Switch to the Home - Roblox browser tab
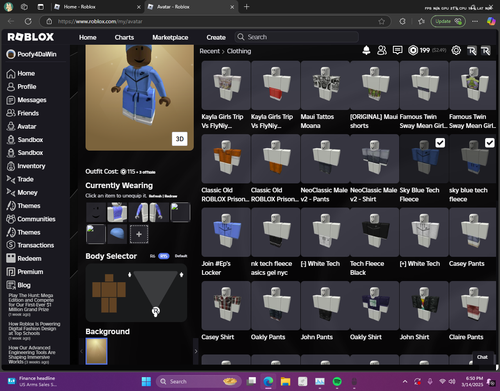Viewport: 500px width, 391px height. [97, 7]
